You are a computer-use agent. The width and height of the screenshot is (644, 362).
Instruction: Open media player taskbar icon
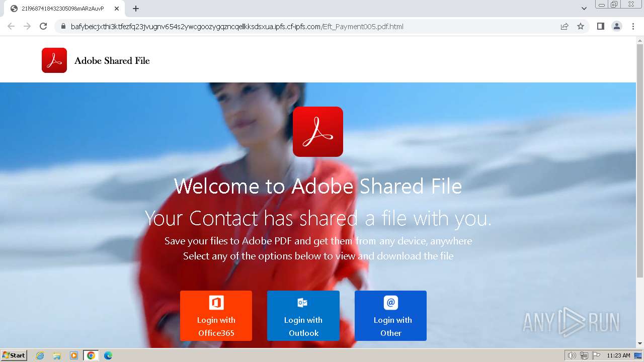pos(74,355)
